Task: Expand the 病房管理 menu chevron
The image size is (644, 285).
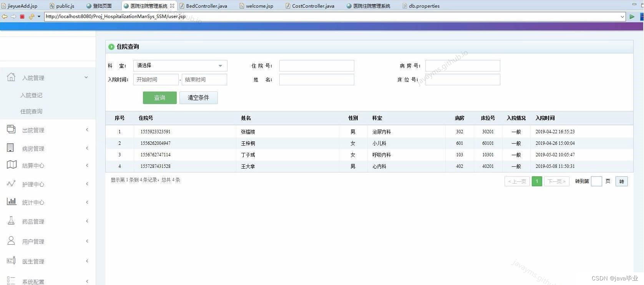Action: pos(87,148)
